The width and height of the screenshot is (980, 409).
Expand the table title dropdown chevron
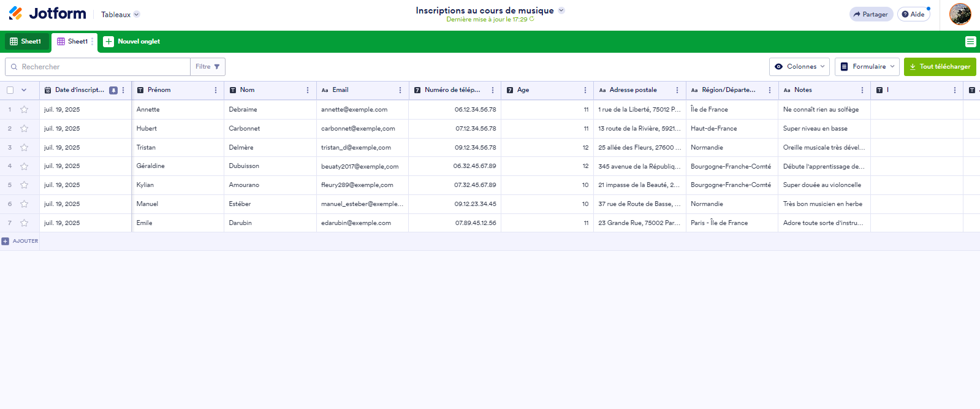561,10
